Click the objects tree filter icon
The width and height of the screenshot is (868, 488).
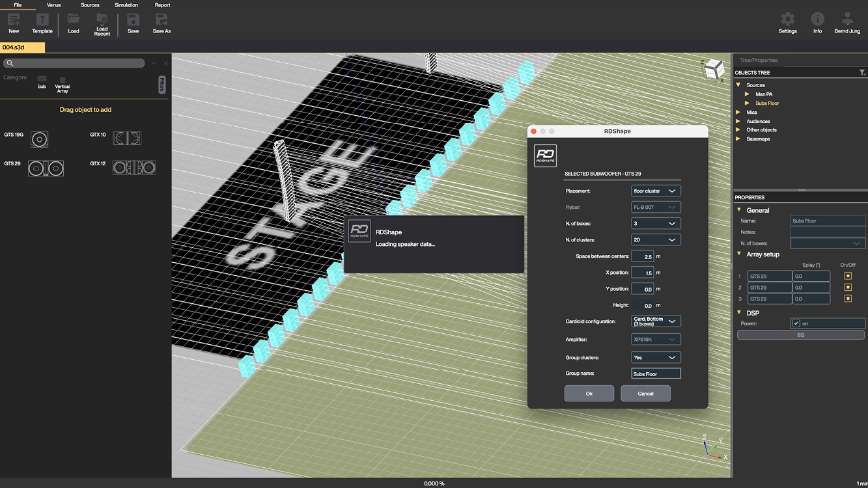(862, 73)
